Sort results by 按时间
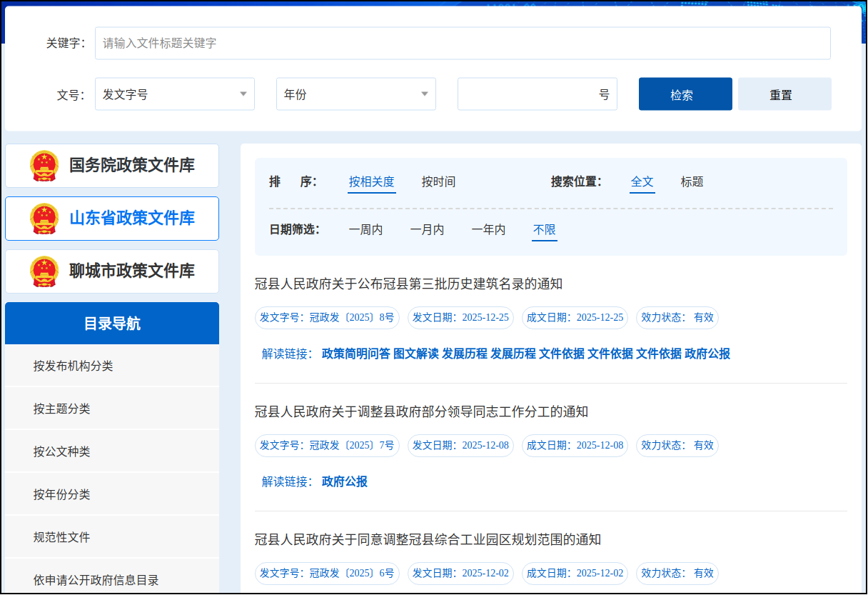Screen dimensions: 868x595 pyautogui.click(x=438, y=182)
